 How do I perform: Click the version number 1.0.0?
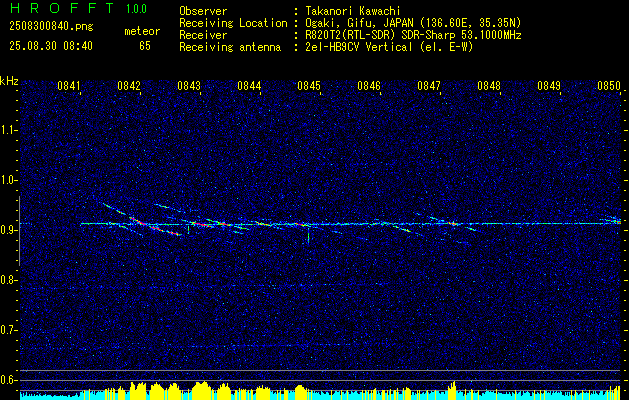pos(136,8)
